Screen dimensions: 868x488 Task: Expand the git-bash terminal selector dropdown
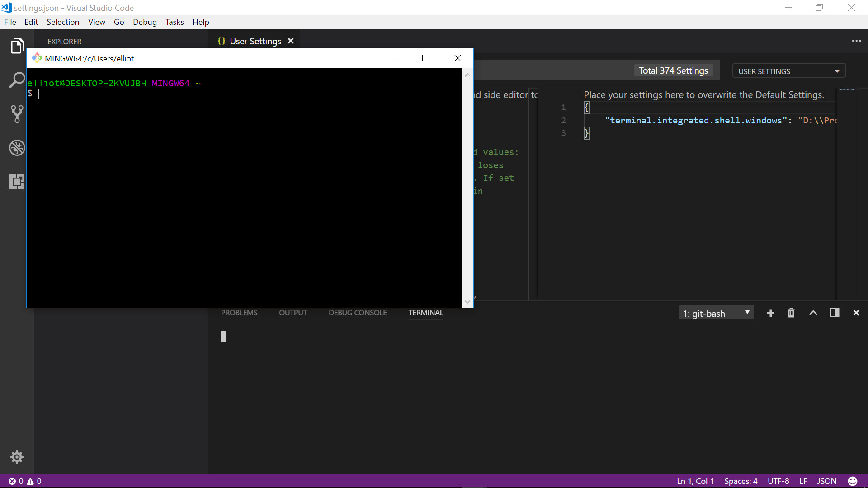pos(716,313)
